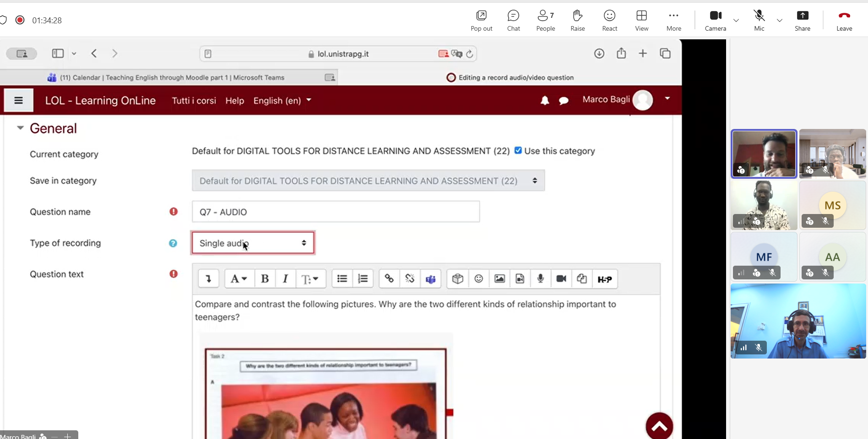Click the Question name input field
This screenshot has height=439, width=868.
(336, 212)
